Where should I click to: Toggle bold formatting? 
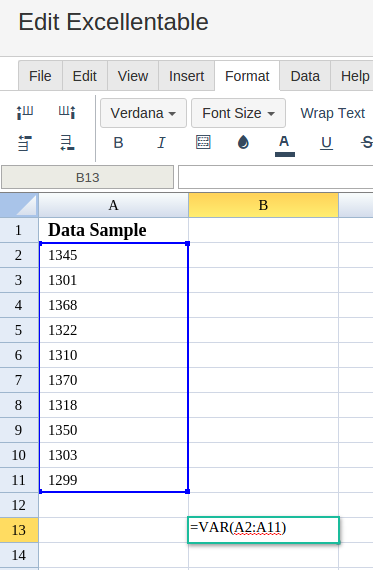point(118,142)
